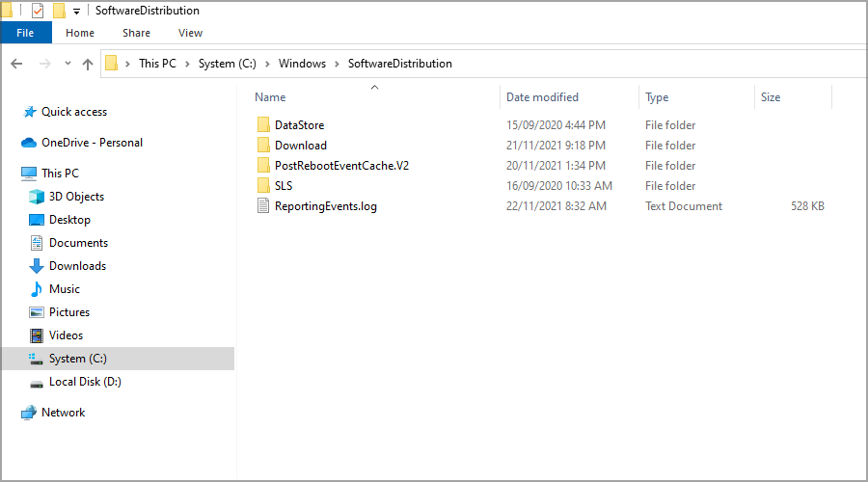868x482 pixels.
Task: Click the PostRebootEventCache.V2 name
Action: pyautogui.click(x=341, y=166)
